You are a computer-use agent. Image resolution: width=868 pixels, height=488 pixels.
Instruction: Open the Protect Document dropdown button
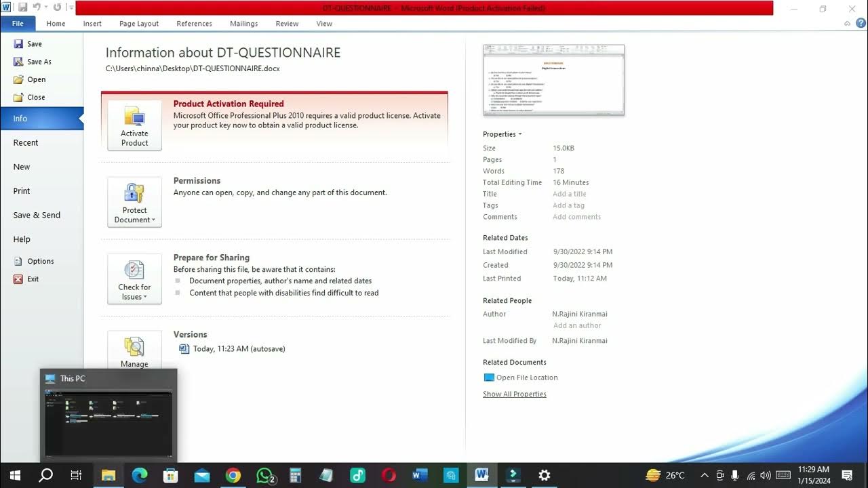coord(134,202)
